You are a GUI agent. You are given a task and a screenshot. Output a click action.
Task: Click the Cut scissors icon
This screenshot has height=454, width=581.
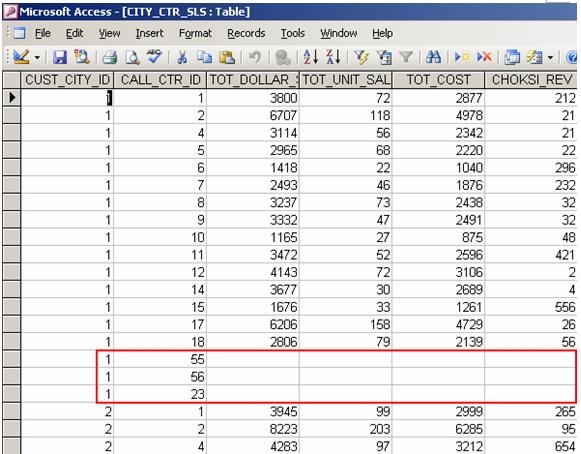tap(182, 57)
